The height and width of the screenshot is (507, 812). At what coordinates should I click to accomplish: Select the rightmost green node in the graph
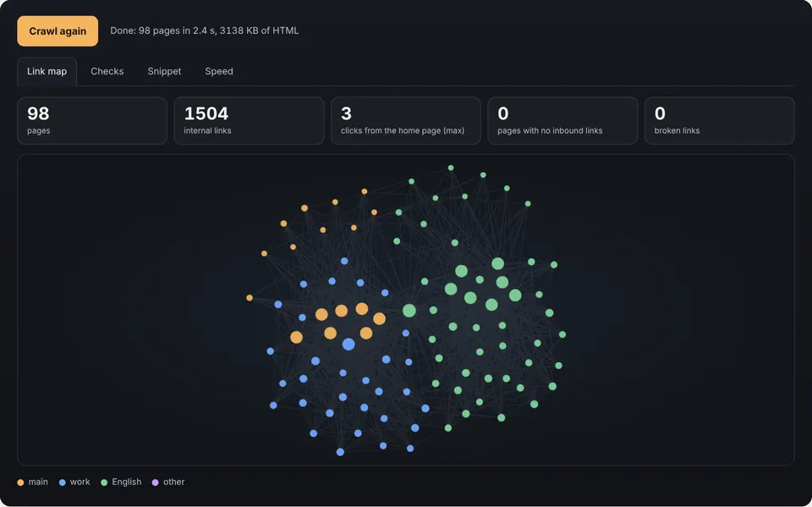click(562, 334)
